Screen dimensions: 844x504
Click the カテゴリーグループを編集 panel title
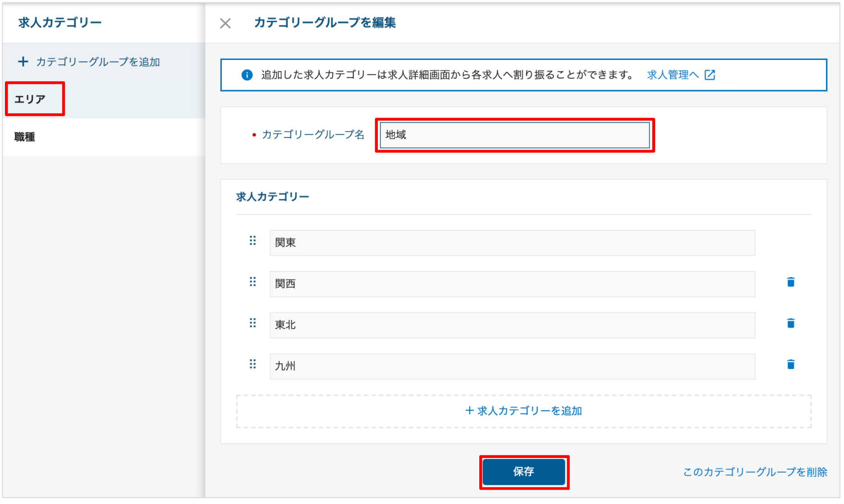pyautogui.click(x=325, y=23)
